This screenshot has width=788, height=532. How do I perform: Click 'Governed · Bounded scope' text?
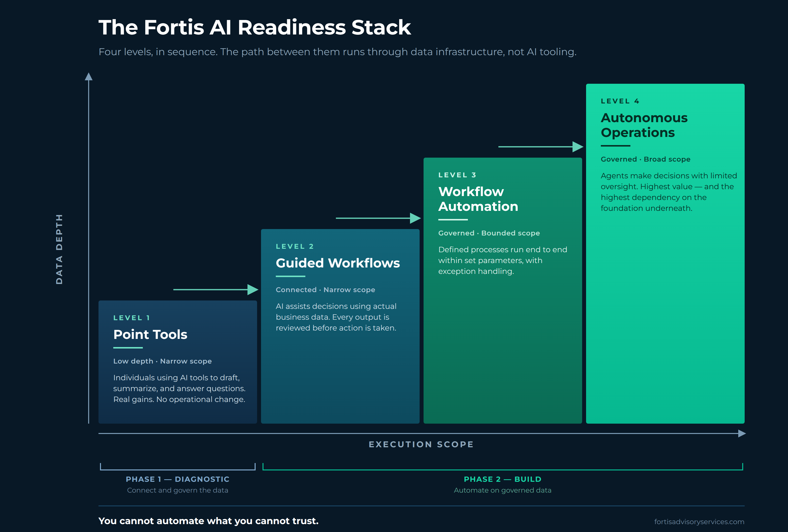tap(489, 233)
